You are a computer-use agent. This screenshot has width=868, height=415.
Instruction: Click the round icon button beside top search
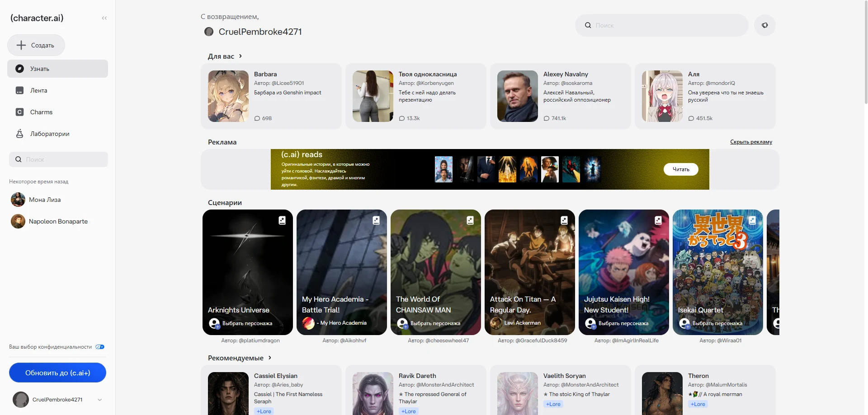(x=765, y=25)
